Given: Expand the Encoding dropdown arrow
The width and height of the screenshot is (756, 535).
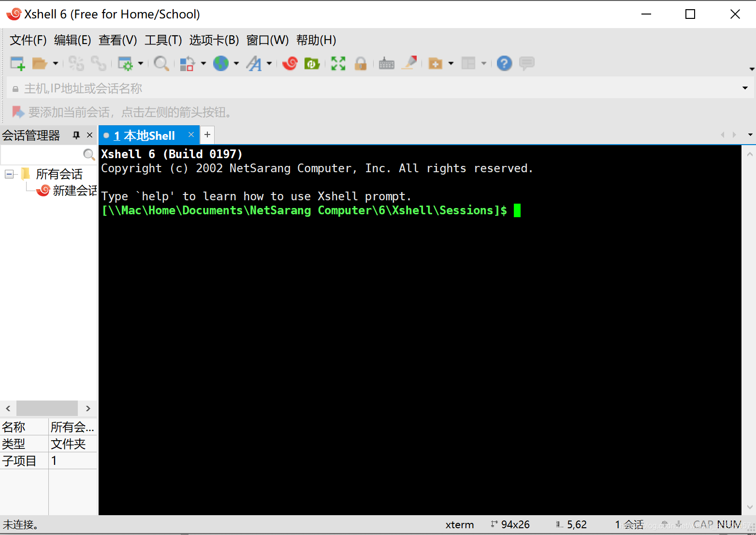Looking at the screenshot, I should pos(236,63).
